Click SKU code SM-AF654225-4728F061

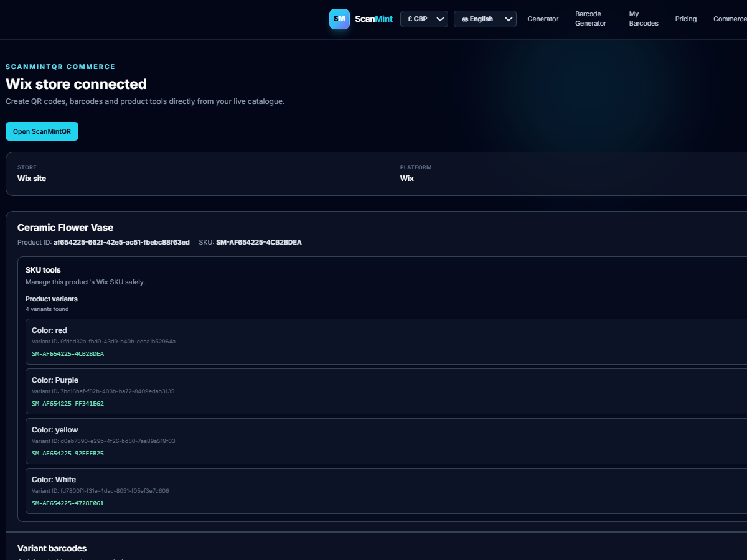(68, 503)
